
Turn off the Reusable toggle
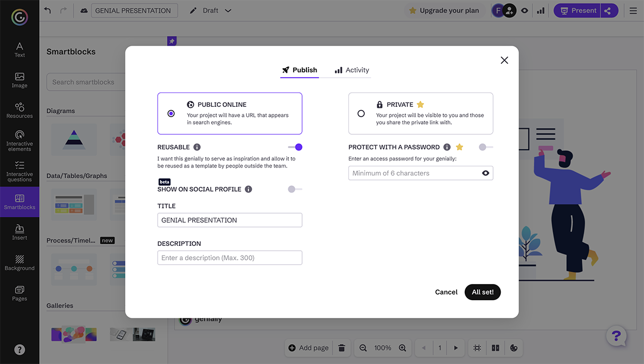pos(295,147)
